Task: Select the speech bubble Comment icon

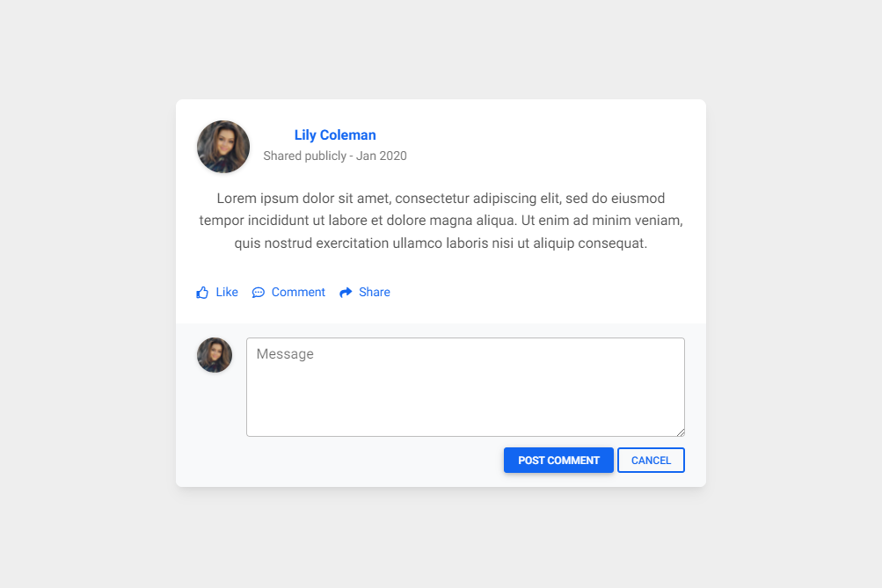Action: pyautogui.click(x=258, y=291)
